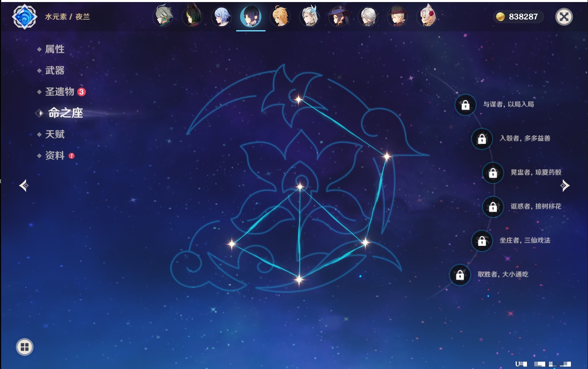588x369 pixels.
Task: Click the lock icon for 取胜者,大小通吃
Action: click(x=460, y=275)
